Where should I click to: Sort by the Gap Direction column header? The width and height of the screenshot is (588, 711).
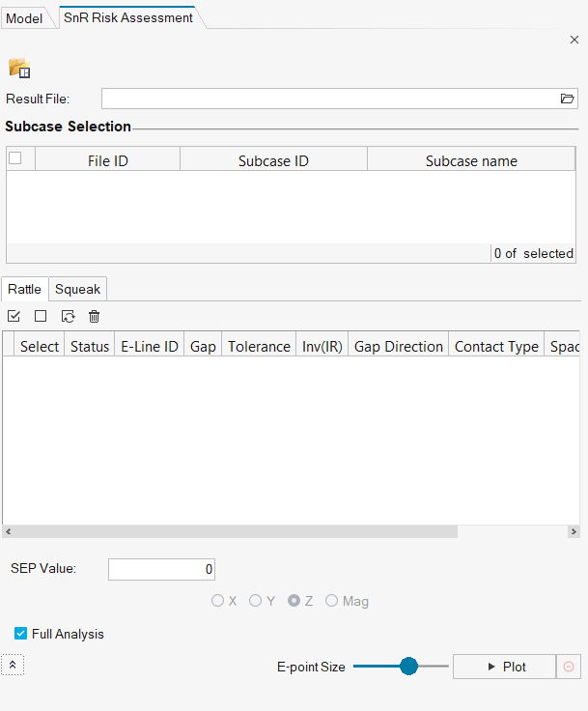[398, 347]
